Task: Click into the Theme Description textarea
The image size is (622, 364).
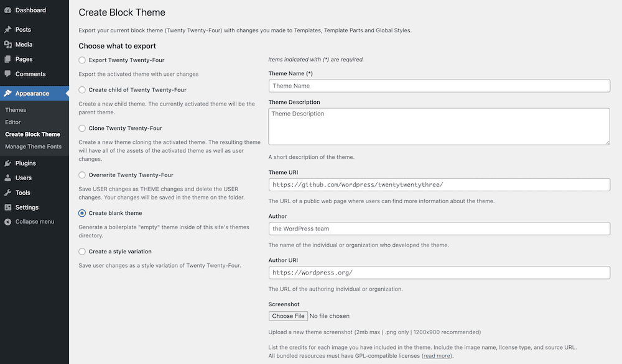Action: 439,127
